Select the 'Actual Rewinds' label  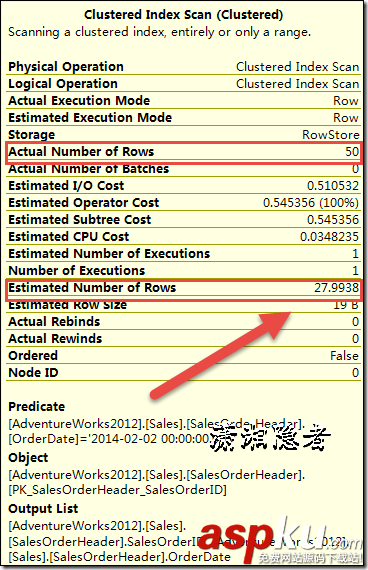(55, 339)
